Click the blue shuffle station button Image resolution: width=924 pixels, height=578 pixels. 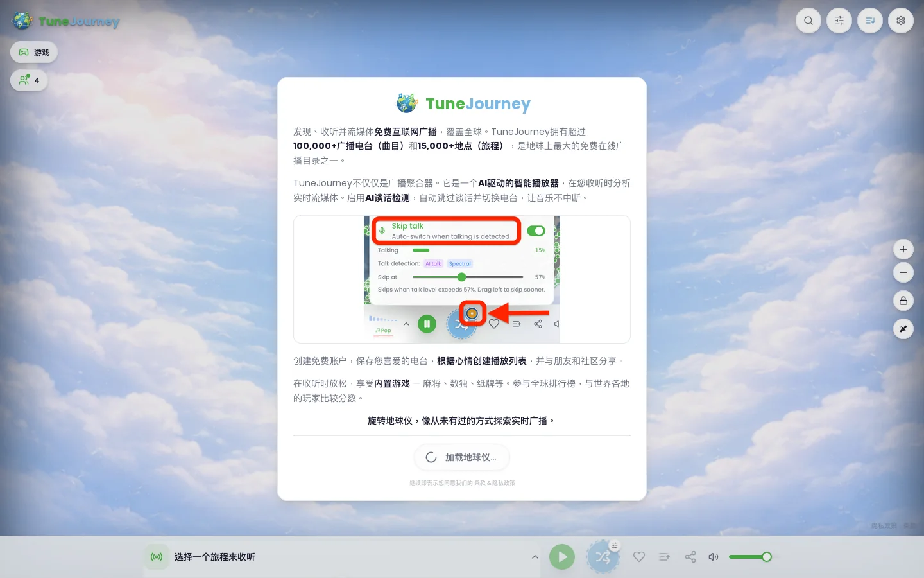[603, 557]
